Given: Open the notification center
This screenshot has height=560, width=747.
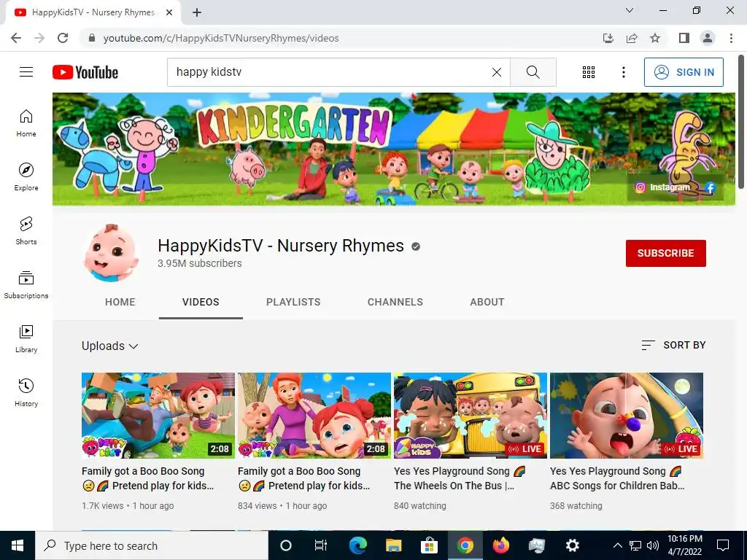Looking at the screenshot, I should (x=723, y=545).
